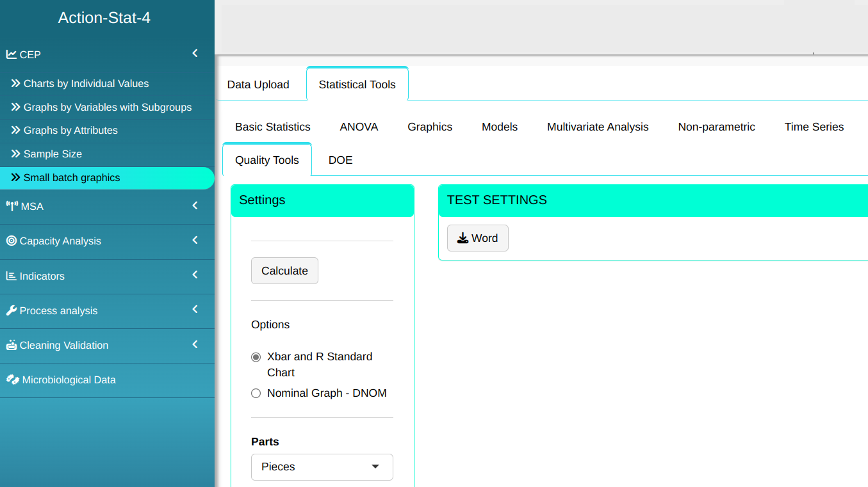Expand the Capacity Analysis chevron
The height and width of the screenshot is (487, 868).
(195, 240)
